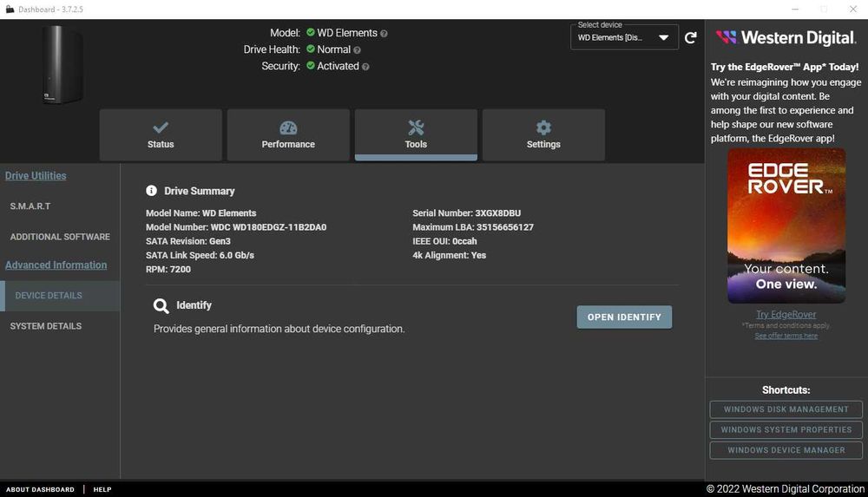Open the S.M.A.R.T section
This screenshot has height=497, width=868.
30,206
